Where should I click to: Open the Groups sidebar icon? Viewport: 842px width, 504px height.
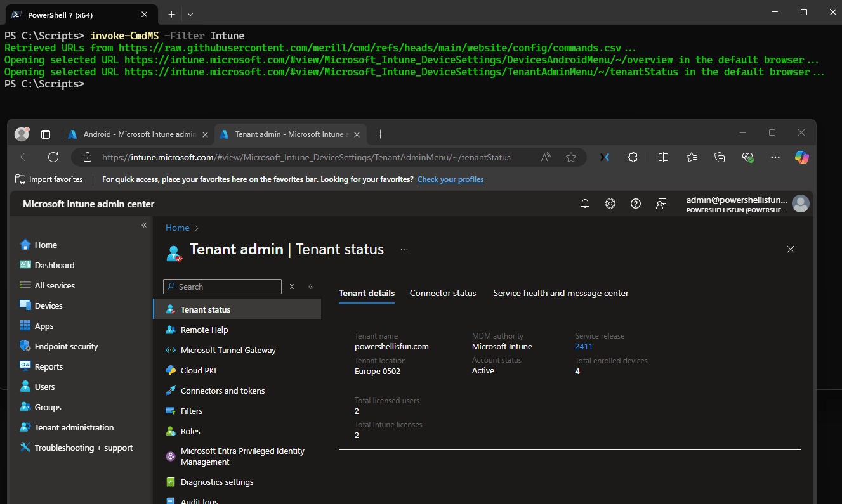click(x=25, y=407)
